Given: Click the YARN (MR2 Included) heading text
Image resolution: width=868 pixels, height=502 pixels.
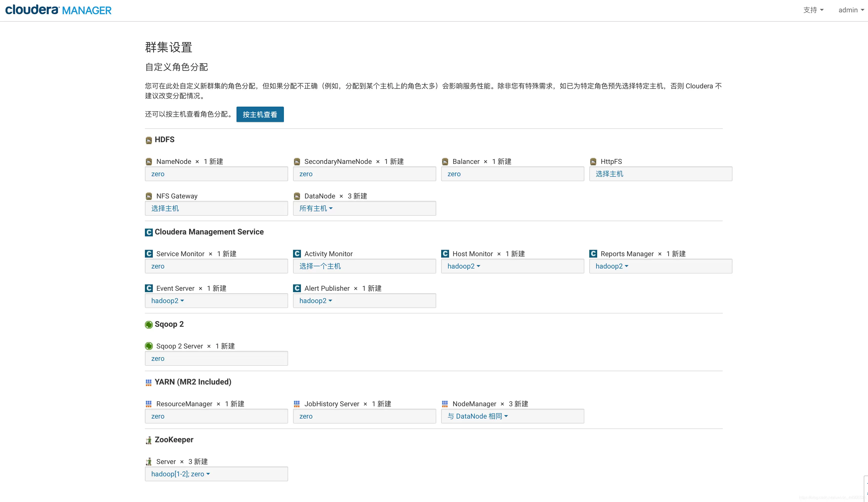Looking at the screenshot, I should coord(193,382).
